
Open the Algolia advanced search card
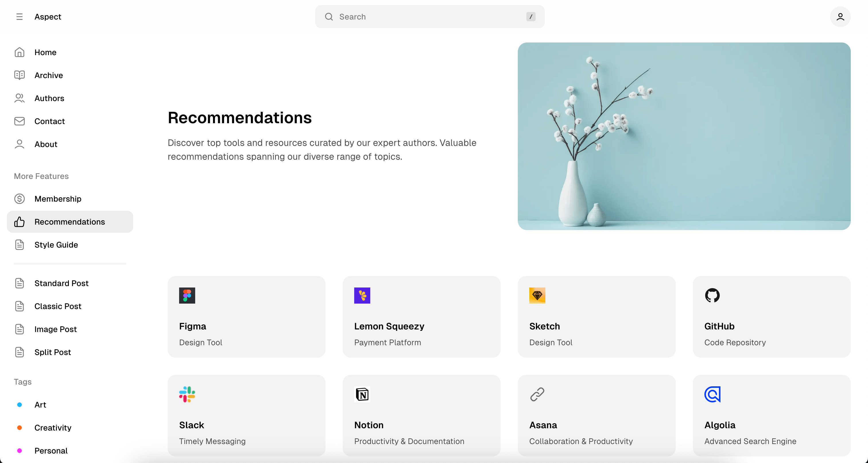772,415
